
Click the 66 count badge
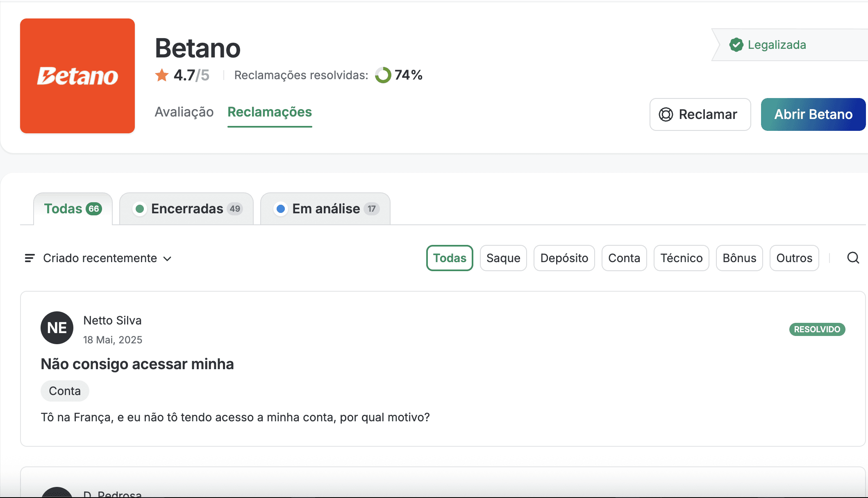94,209
